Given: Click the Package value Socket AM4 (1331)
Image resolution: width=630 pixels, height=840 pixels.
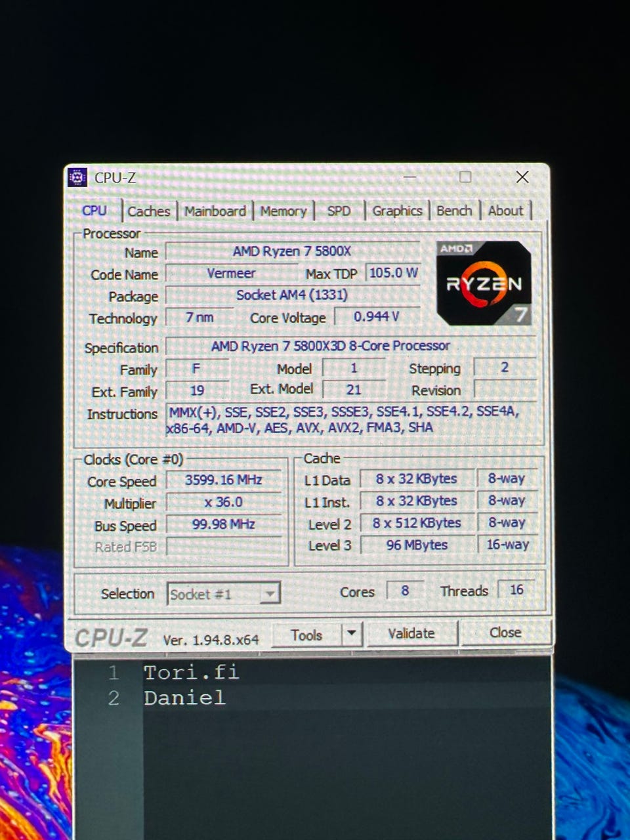Looking at the screenshot, I should click(292, 295).
